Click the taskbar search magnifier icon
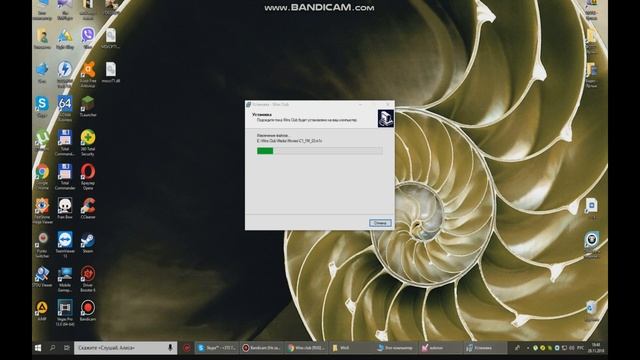Image resolution: width=640 pixels, height=360 pixels. 52,348
